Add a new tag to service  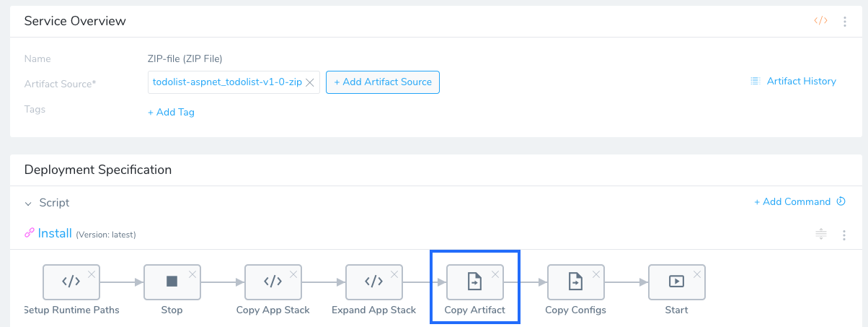click(171, 112)
